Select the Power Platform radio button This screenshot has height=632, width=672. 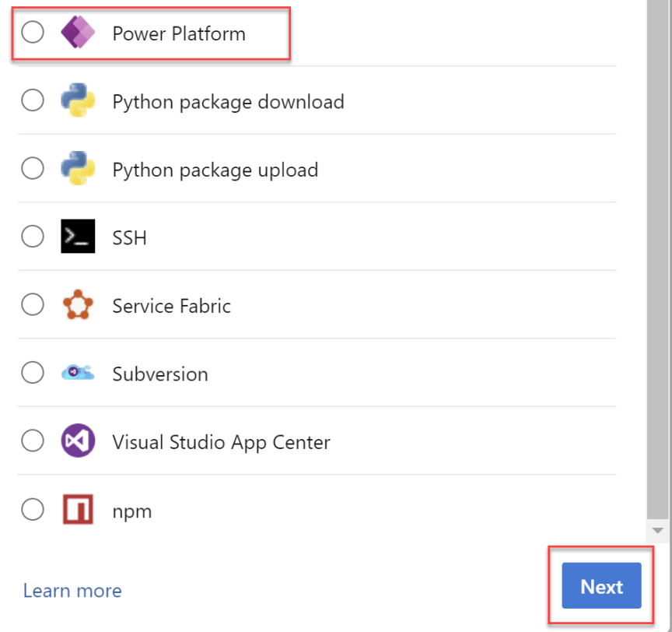pos(33,33)
